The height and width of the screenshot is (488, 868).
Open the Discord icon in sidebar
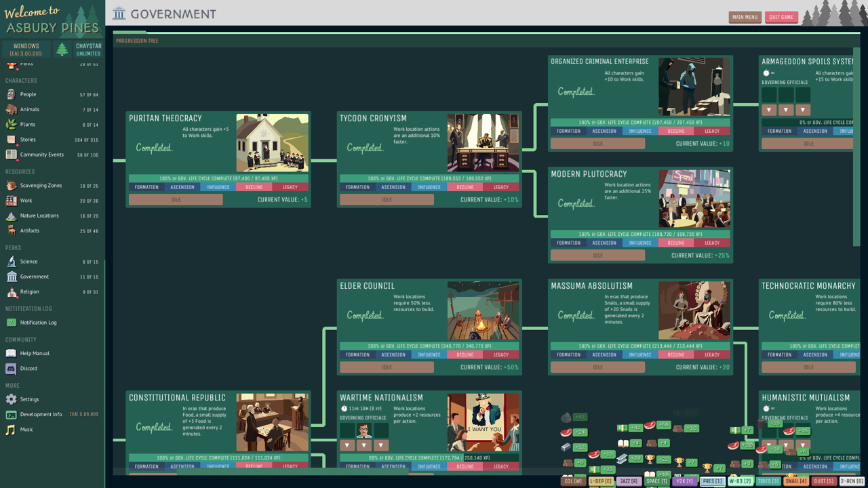tap(11, 369)
